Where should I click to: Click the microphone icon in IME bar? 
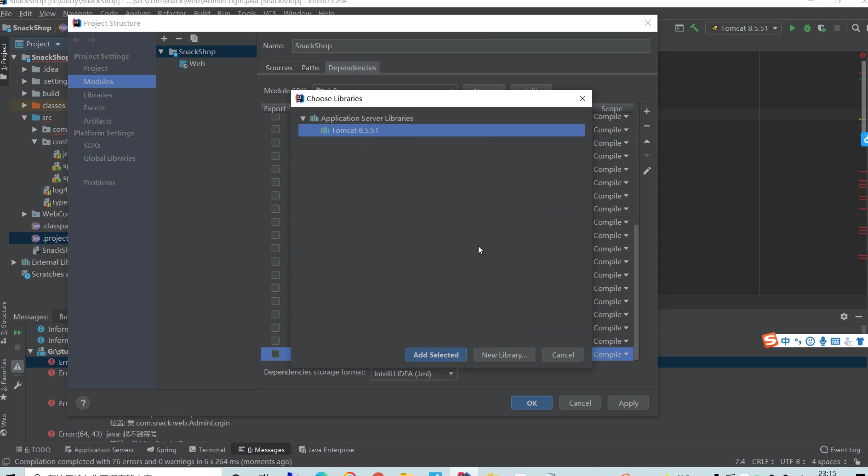click(x=823, y=341)
